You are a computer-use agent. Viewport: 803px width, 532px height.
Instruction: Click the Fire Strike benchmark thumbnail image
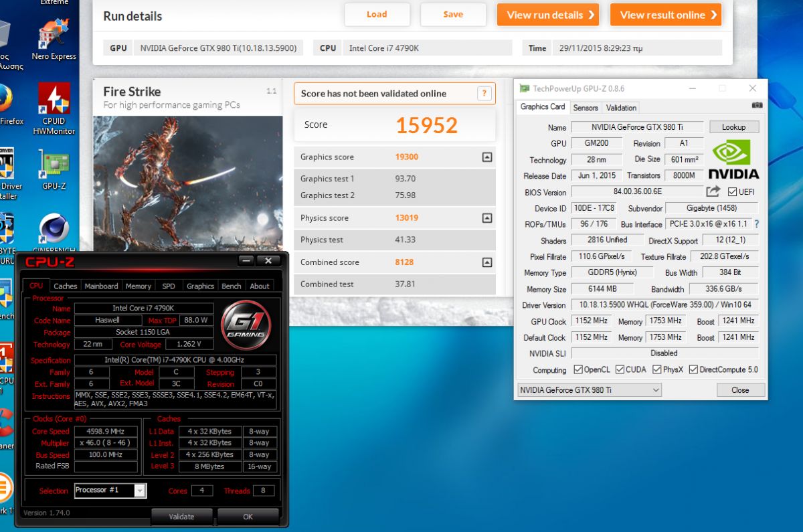(x=188, y=184)
